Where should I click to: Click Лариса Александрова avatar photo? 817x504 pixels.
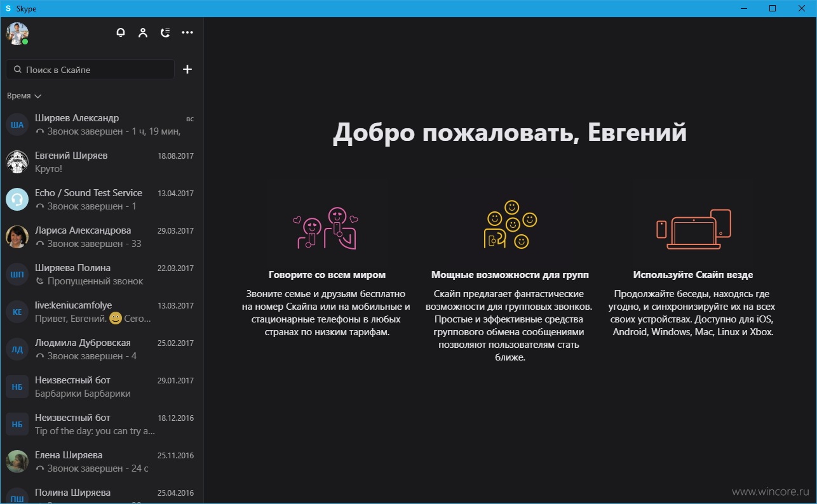tap(17, 237)
